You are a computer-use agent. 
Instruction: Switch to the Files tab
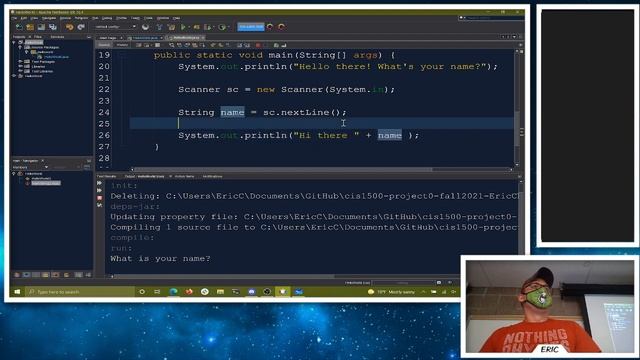click(38, 37)
